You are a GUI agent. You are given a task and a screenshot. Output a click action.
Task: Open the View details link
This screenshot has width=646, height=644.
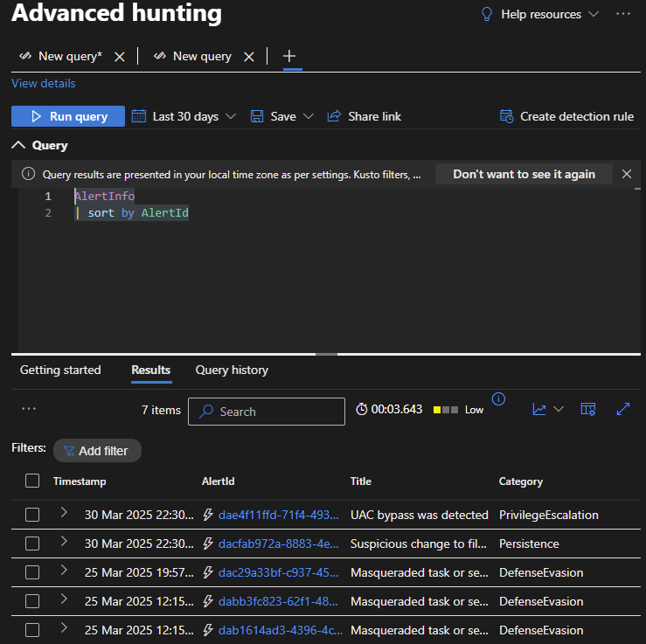click(x=44, y=83)
